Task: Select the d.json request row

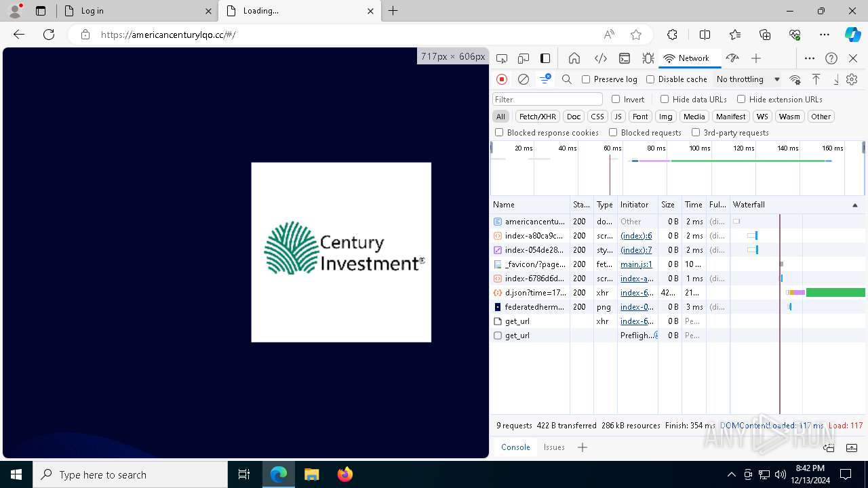Action: [x=678, y=293]
